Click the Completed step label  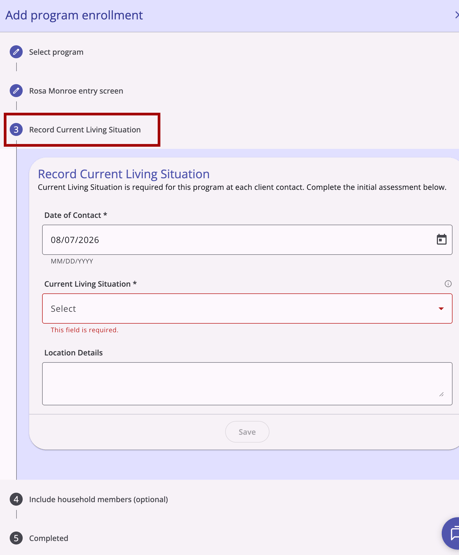click(x=48, y=538)
